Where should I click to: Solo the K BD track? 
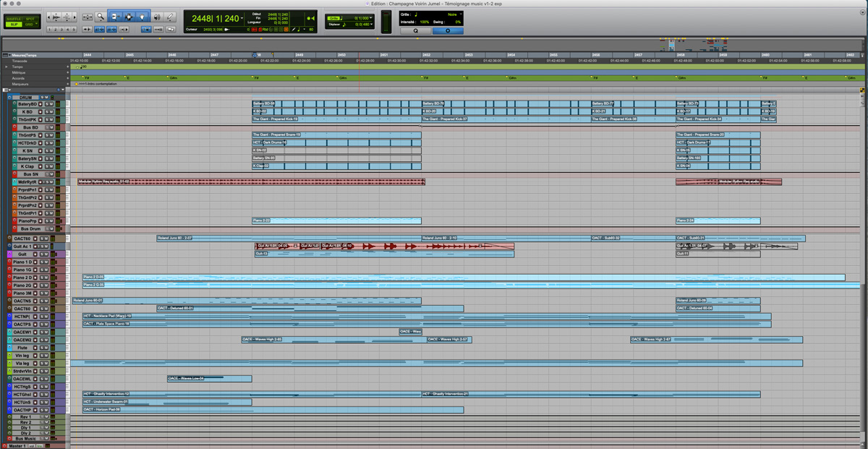(47, 112)
